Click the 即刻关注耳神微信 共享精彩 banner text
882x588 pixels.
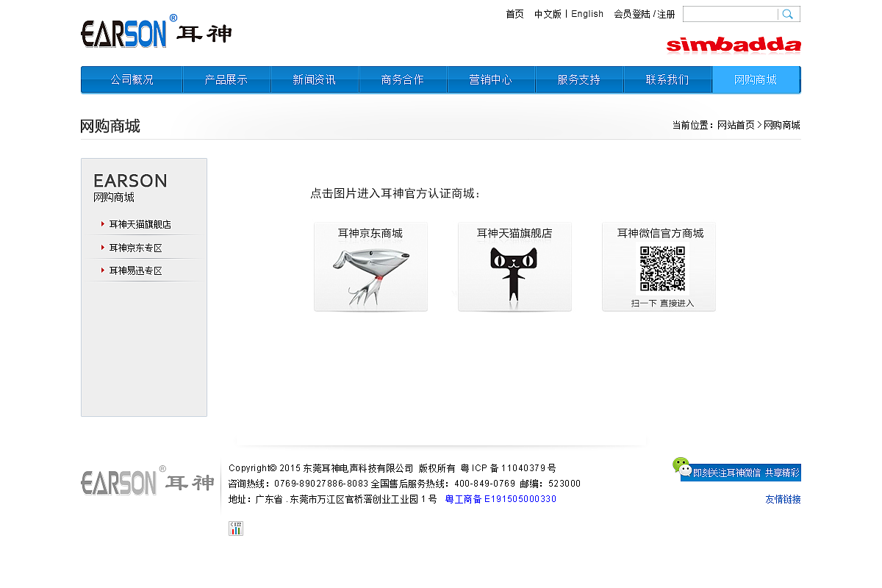click(746, 473)
